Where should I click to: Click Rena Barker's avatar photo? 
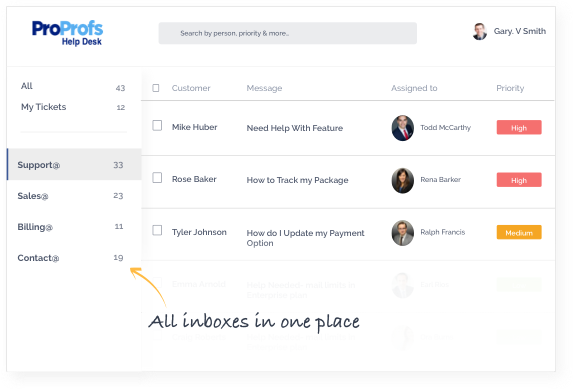click(x=403, y=181)
